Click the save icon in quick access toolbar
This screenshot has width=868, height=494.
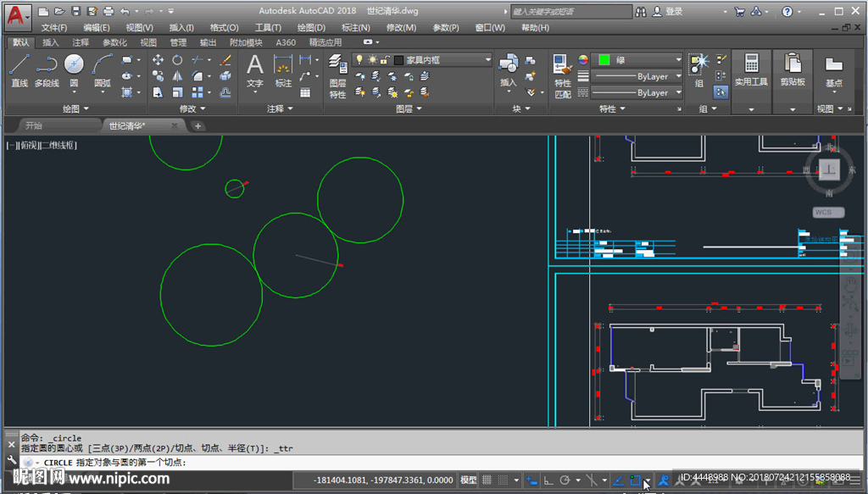[x=76, y=11]
